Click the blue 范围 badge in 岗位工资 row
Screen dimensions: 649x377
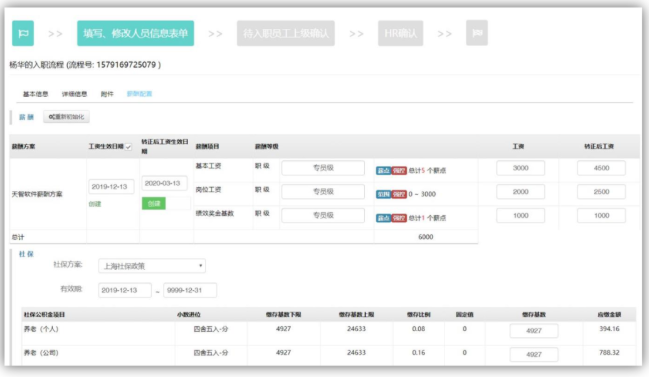tap(383, 194)
